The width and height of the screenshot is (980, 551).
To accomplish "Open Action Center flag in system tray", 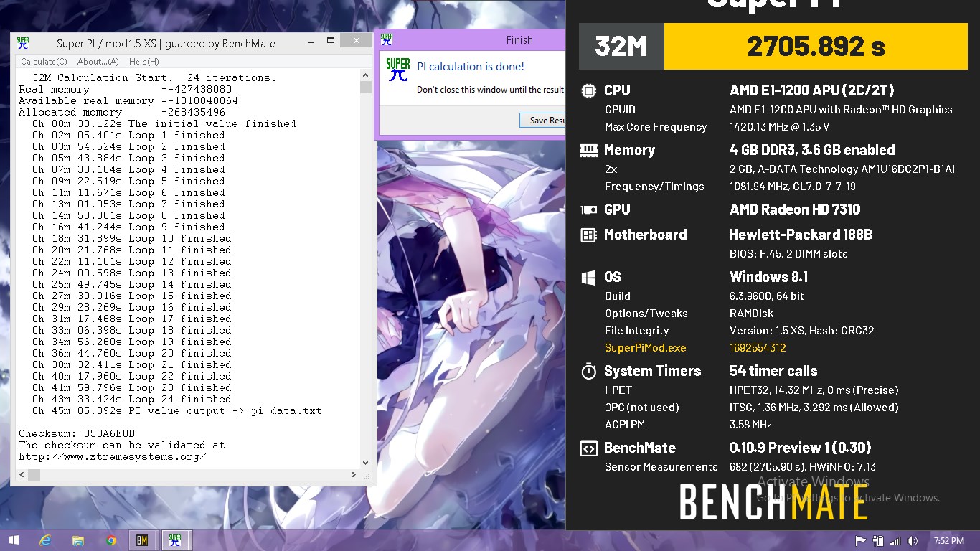I will pos(860,541).
